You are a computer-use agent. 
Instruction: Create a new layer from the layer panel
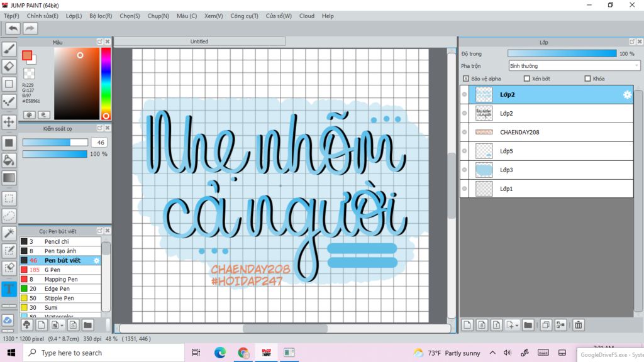467,325
